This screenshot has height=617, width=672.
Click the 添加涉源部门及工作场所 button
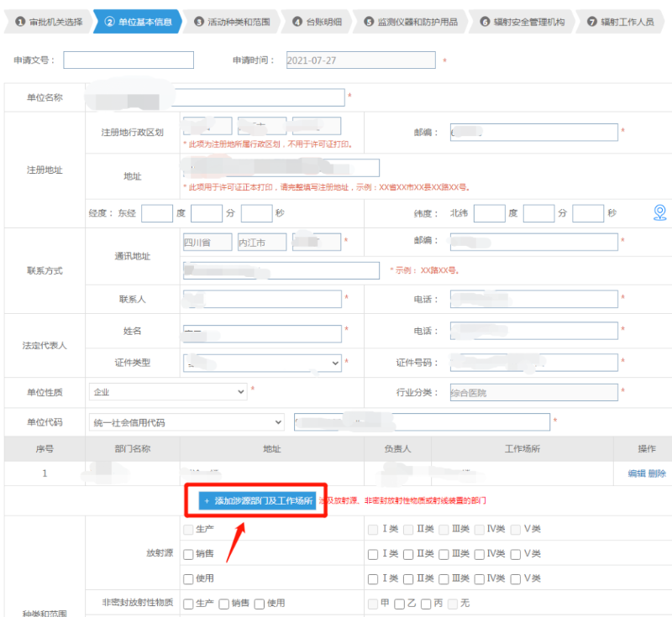(x=257, y=501)
